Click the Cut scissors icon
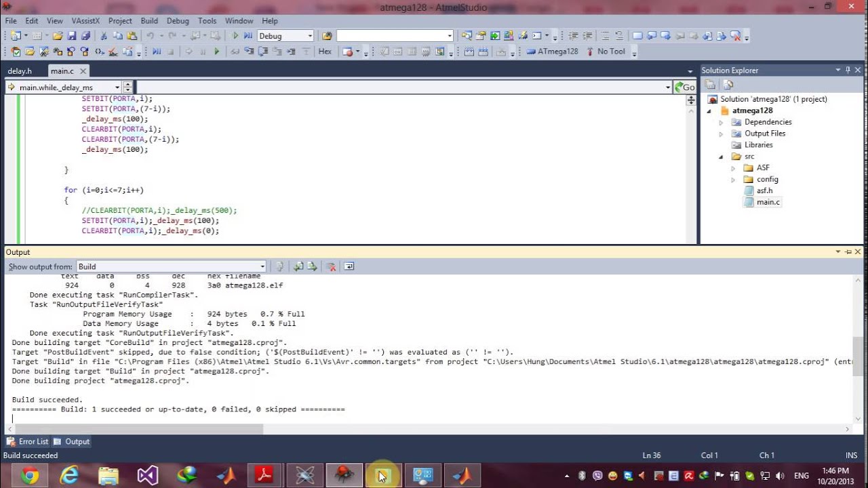Image resolution: width=868 pixels, height=488 pixels. point(104,36)
